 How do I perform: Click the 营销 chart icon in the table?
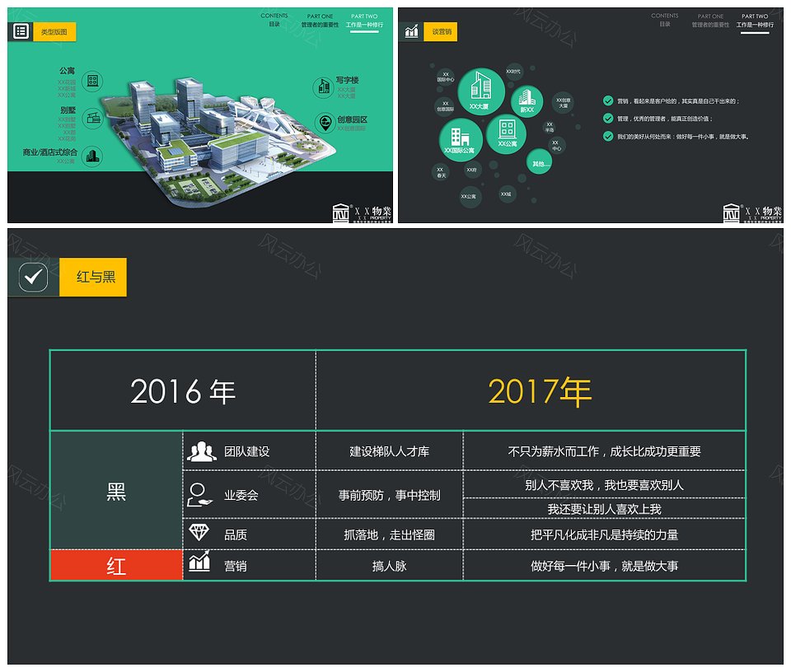point(199,561)
